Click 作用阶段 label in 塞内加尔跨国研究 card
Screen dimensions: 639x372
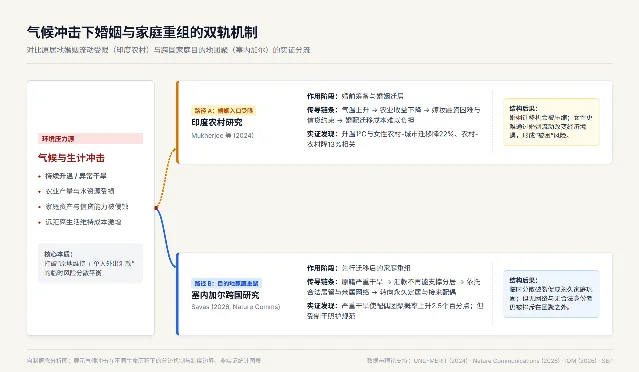pos(322,268)
